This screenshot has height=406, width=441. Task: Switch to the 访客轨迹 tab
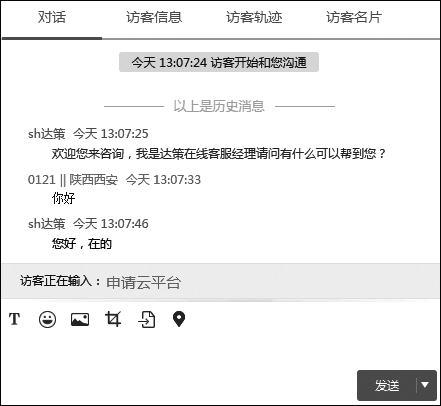coord(254,17)
